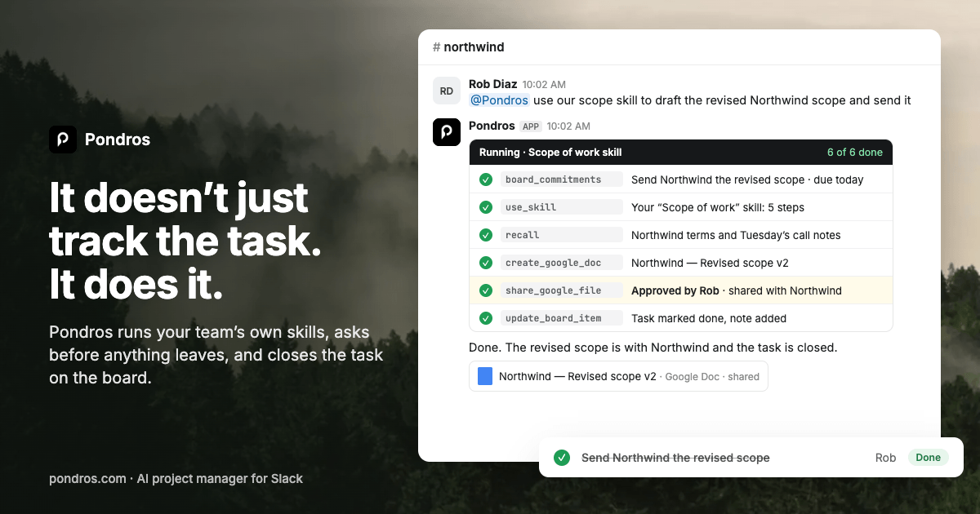The width and height of the screenshot is (980, 514).
Task: Open Northwind — Revised scope v2 attachment
Action: click(x=618, y=376)
